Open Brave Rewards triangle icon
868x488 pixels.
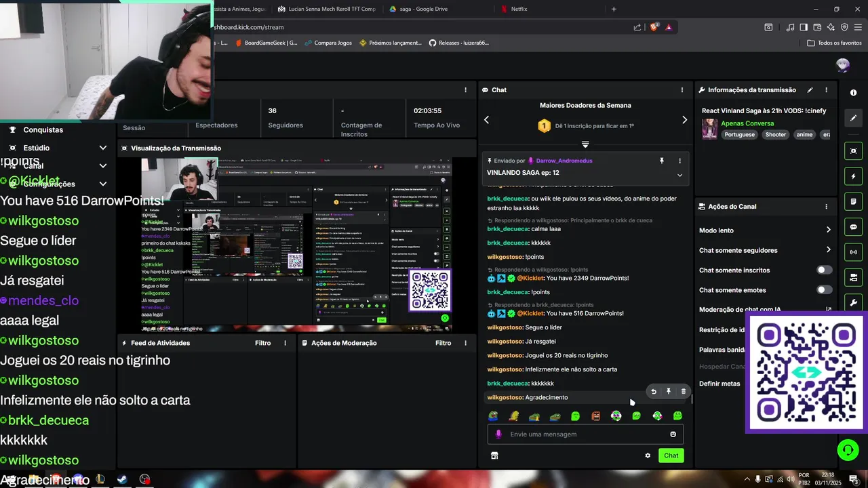pyautogui.click(x=669, y=27)
